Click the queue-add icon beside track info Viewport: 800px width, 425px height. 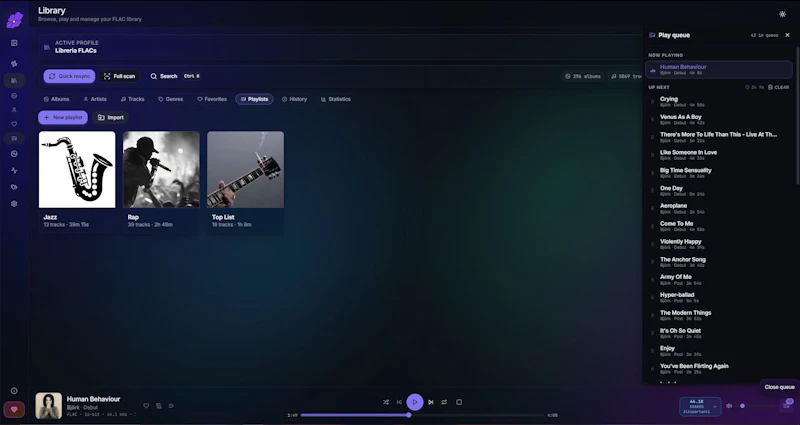171,406
